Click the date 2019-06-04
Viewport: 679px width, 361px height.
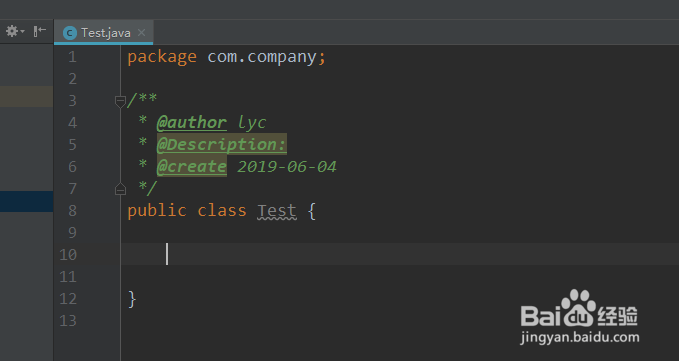(x=287, y=167)
